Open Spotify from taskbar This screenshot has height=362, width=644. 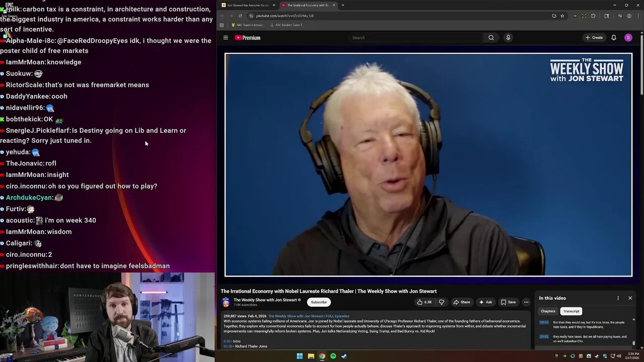[333, 356]
